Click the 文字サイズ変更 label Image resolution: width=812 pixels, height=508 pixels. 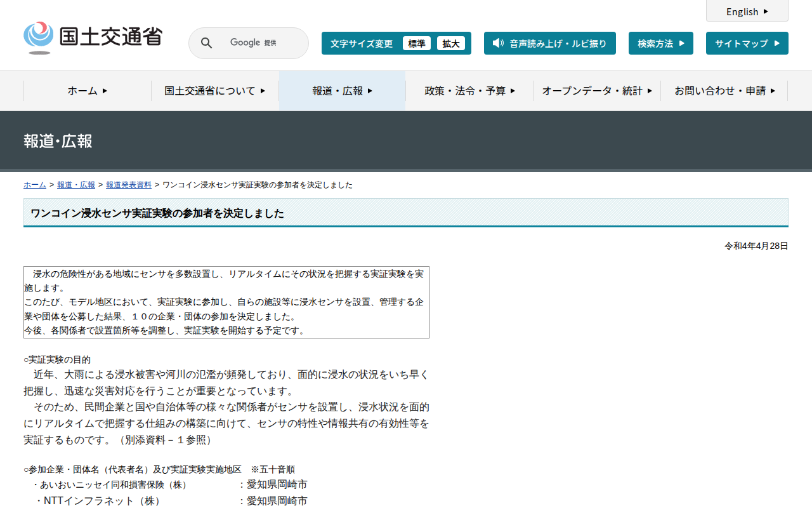[x=362, y=43]
